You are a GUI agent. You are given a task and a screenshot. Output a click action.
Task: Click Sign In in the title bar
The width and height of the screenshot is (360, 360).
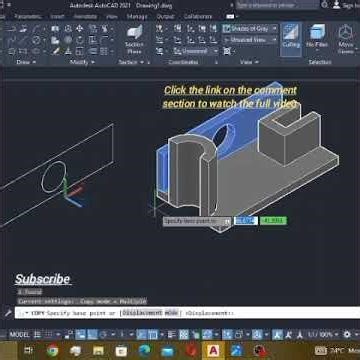[346, 5]
